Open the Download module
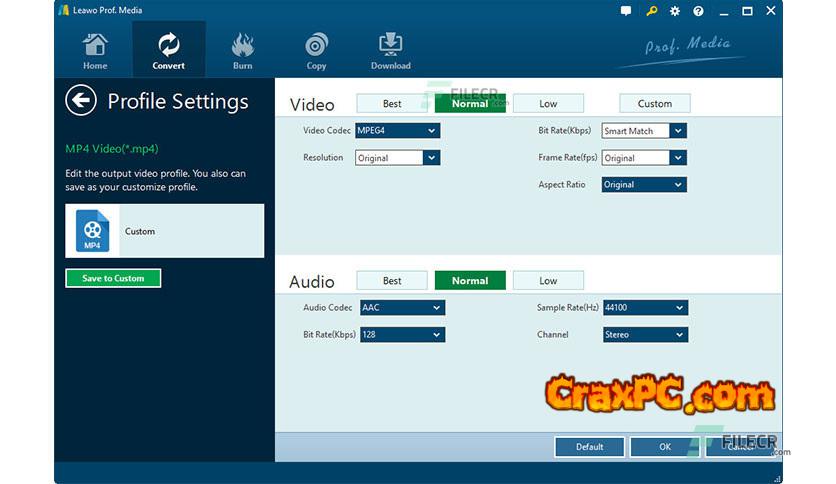 pyautogui.click(x=390, y=51)
